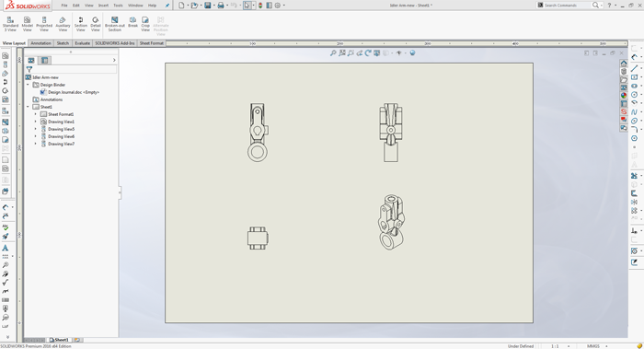
Task: Insert a Standard 3 View
Action: pyautogui.click(x=10, y=24)
